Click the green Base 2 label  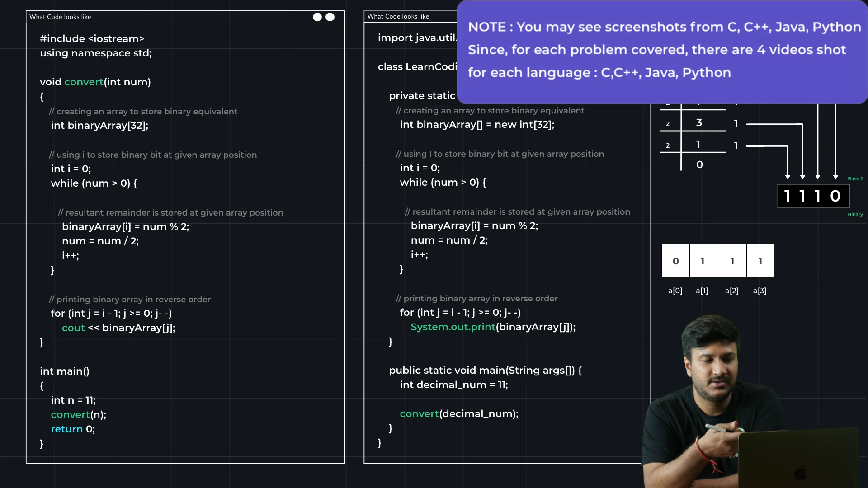coord(855,179)
